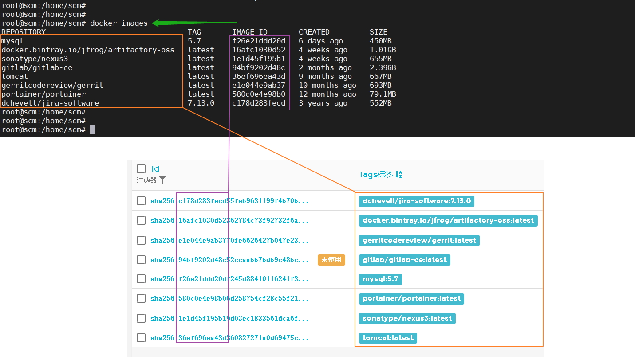Click terminal image ID f26e21ddd20d

[259, 41]
